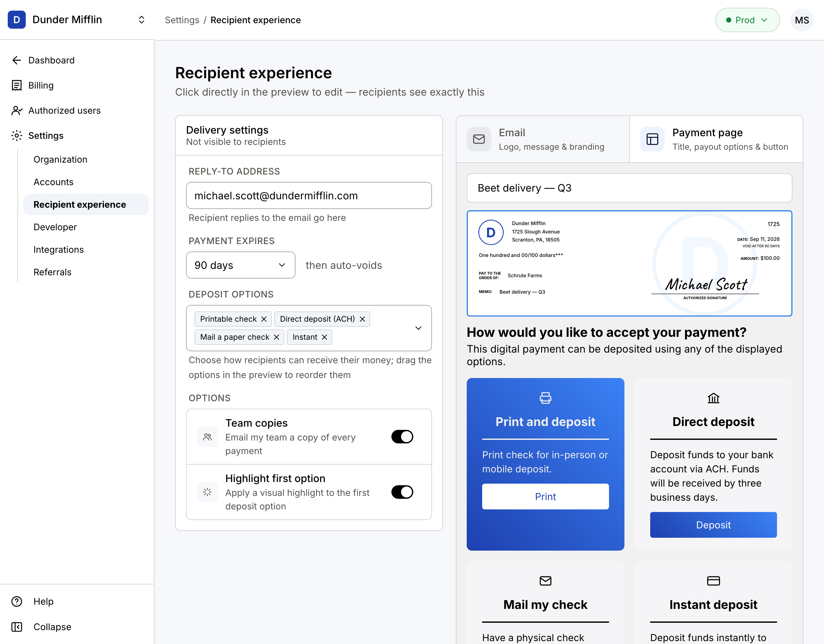The width and height of the screenshot is (824, 644).
Task: Open the Accounts settings page
Action: (53, 182)
